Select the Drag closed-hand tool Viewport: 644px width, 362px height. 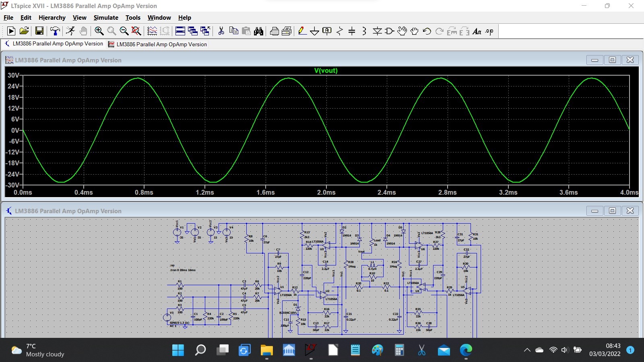pyautogui.click(x=415, y=31)
